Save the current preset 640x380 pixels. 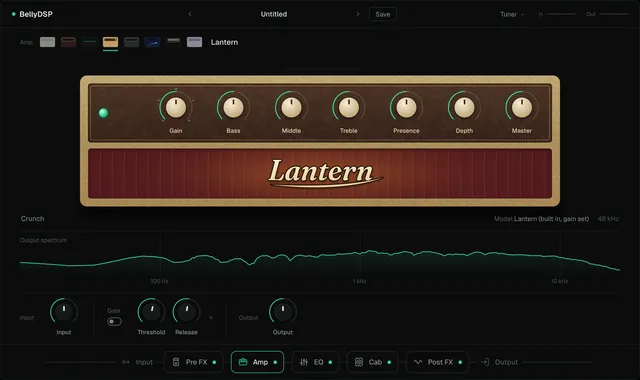[x=383, y=14]
